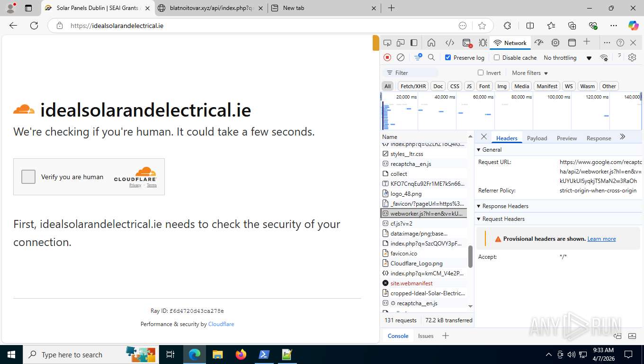The width and height of the screenshot is (644, 364).
Task: Open the More filters dropdown
Action: tap(530, 73)
